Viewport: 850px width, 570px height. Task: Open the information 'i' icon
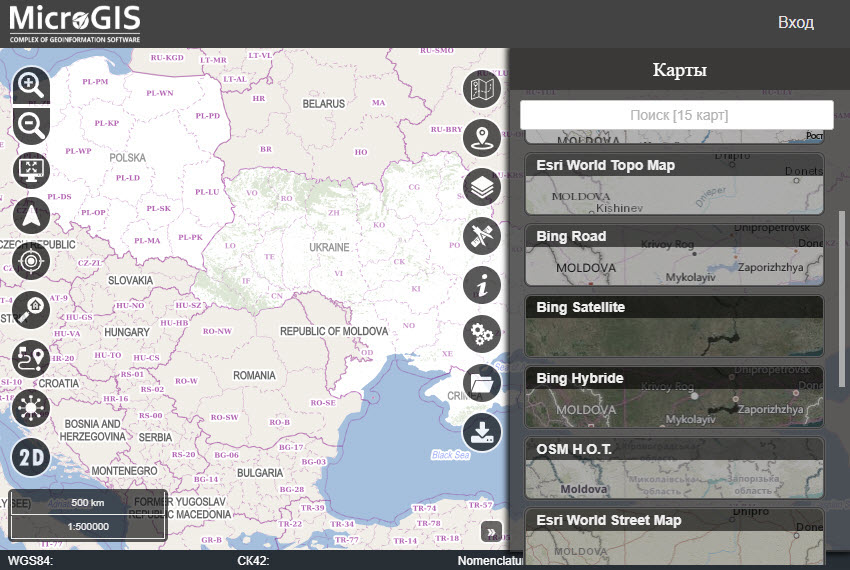pos(482,285)
